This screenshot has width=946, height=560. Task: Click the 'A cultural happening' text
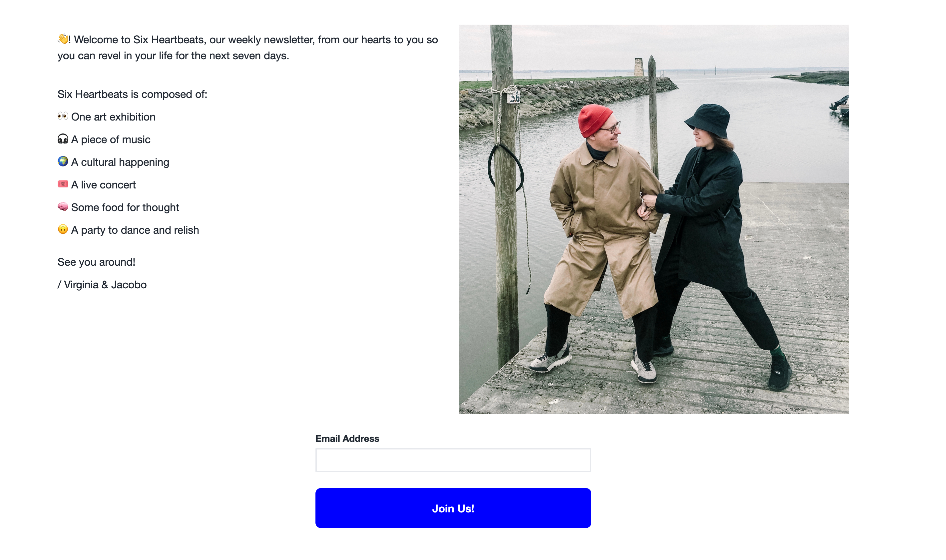click(120, 162)
